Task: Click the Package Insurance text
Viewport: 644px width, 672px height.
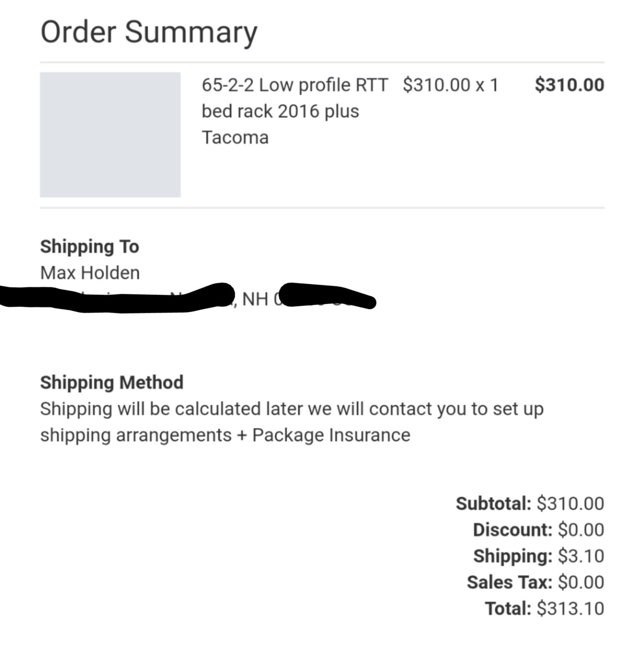Action: [x=331, y=435]
